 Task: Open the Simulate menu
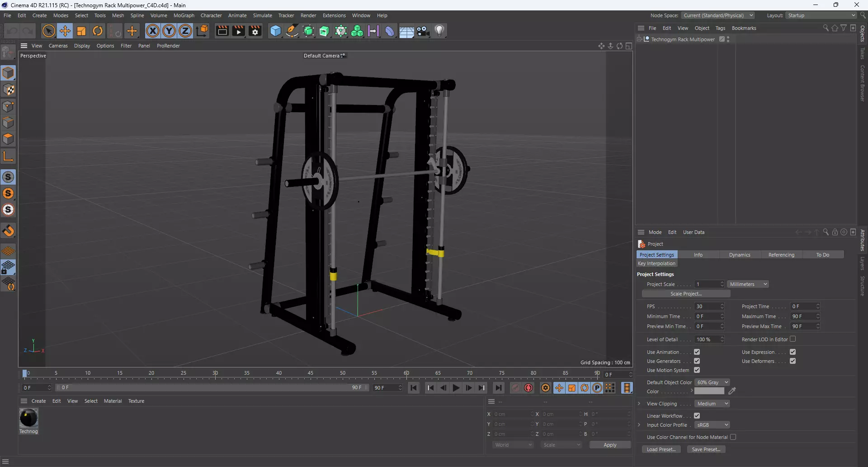262,15
